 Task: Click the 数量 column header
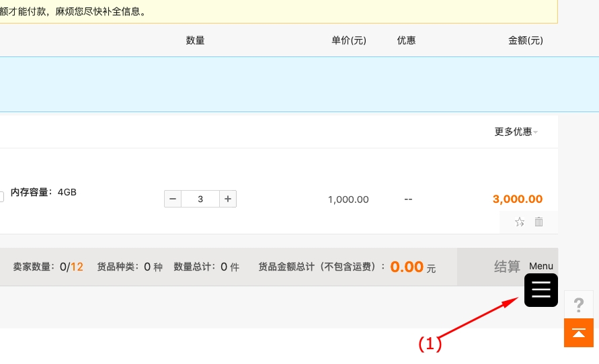click(195, 40)
